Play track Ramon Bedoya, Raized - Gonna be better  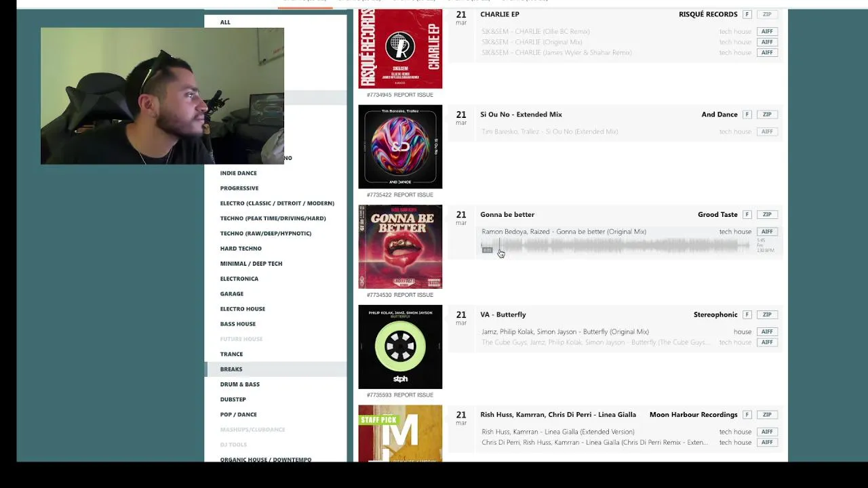pyautogui.click(x=564, y=232)
